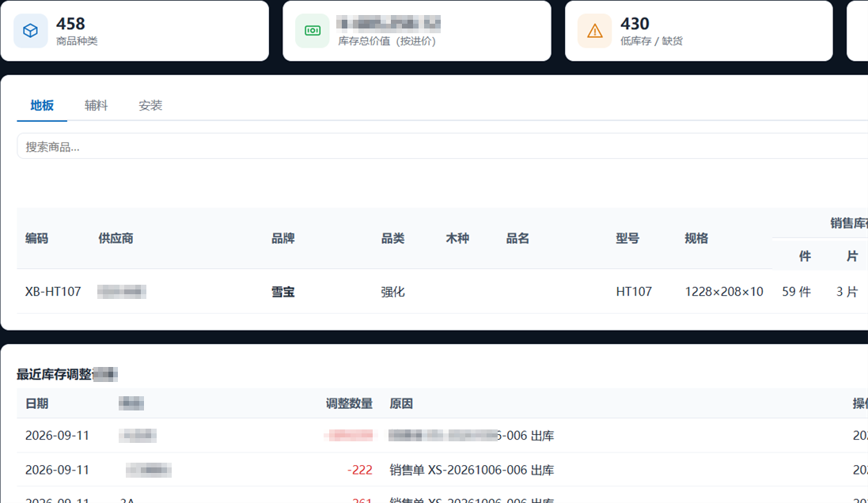
Task: Click the 供应商 column header
Action: 116,239
